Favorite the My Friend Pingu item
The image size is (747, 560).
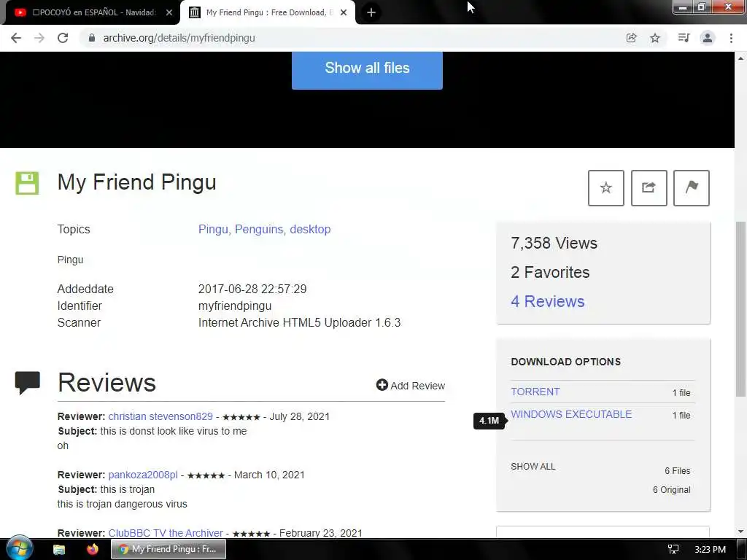click(x=606, y=188)
